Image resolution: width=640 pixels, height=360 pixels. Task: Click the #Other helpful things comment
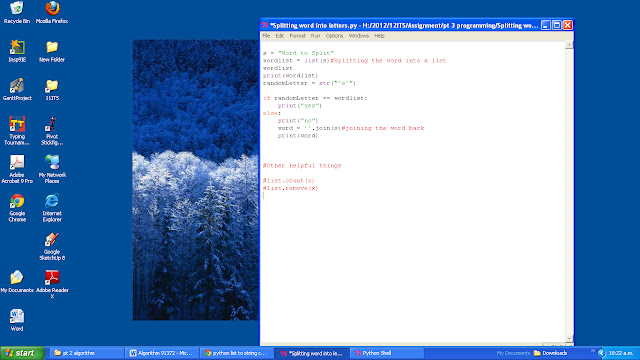302,166
